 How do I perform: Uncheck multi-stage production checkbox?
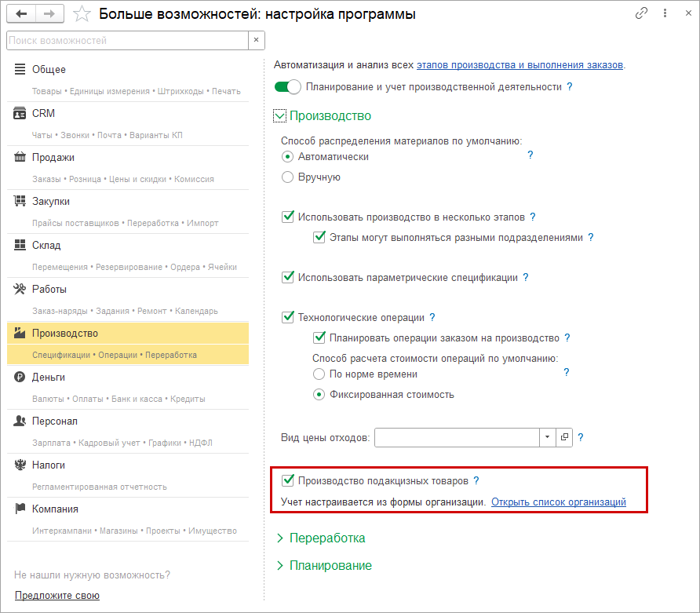point(288,217)
